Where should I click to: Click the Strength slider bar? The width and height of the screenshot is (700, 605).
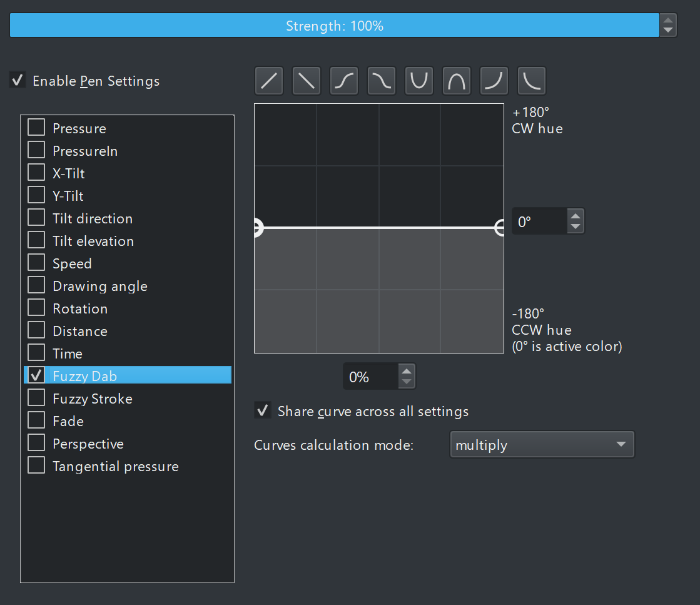pyautogui.click(x=334, y=26)
